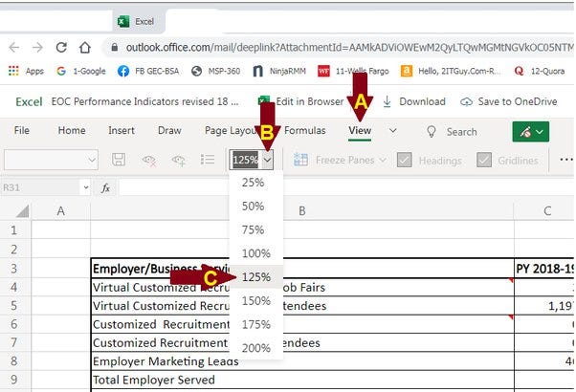Click the select all corner triangle
This screenshot has height=392, width=576.
pos(22,211)
